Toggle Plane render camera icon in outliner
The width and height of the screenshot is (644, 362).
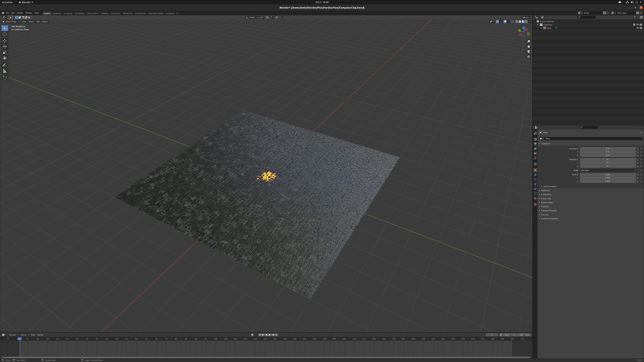point(641,28)
